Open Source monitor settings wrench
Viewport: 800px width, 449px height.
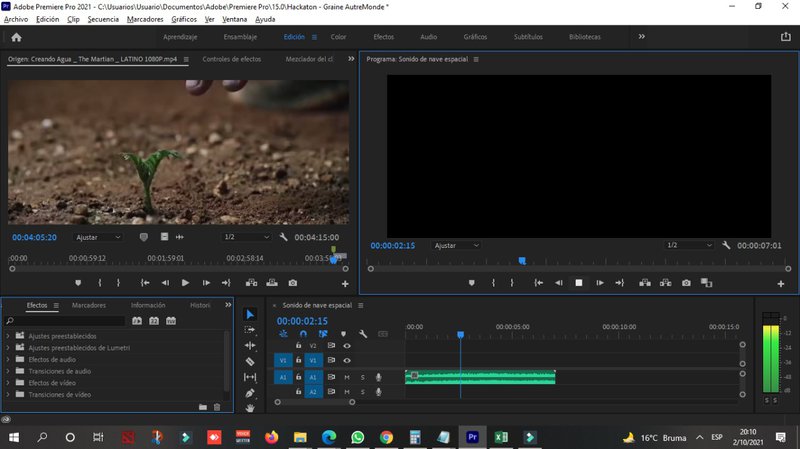pyautogui.click(x=283, y=237)
